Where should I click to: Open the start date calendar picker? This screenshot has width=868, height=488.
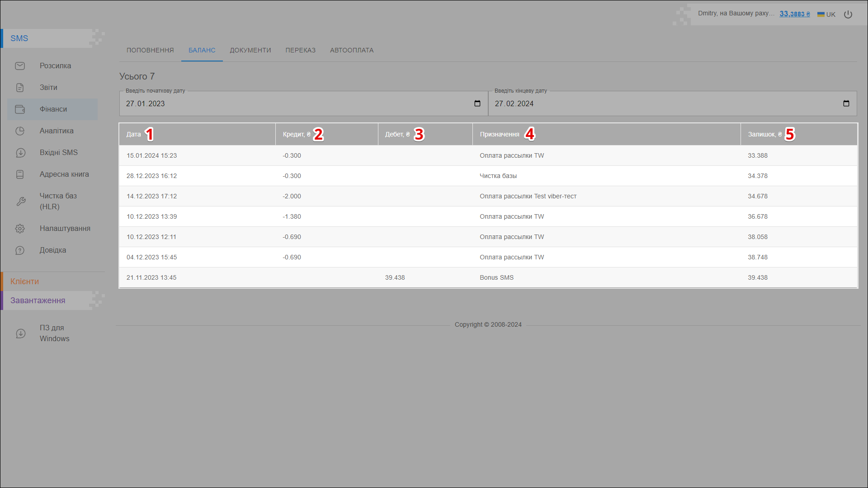477,103
